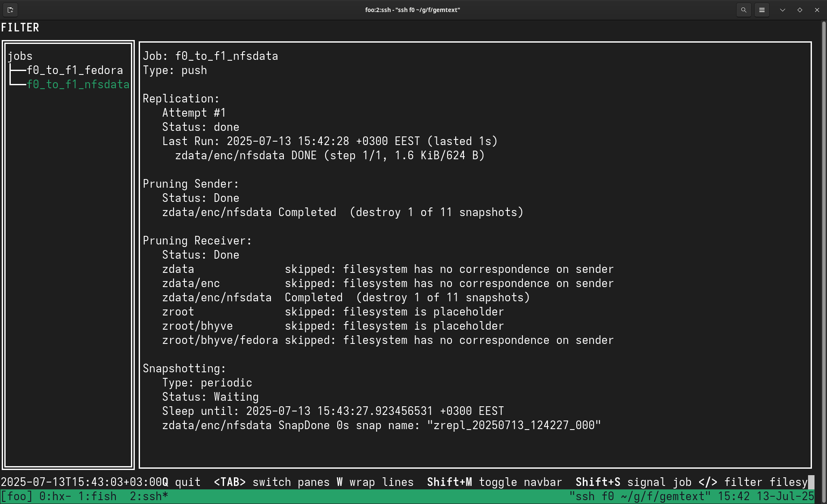Click the jobs tree root node
The width and height of the screenshot is (827, 504).
pos(20,56)
